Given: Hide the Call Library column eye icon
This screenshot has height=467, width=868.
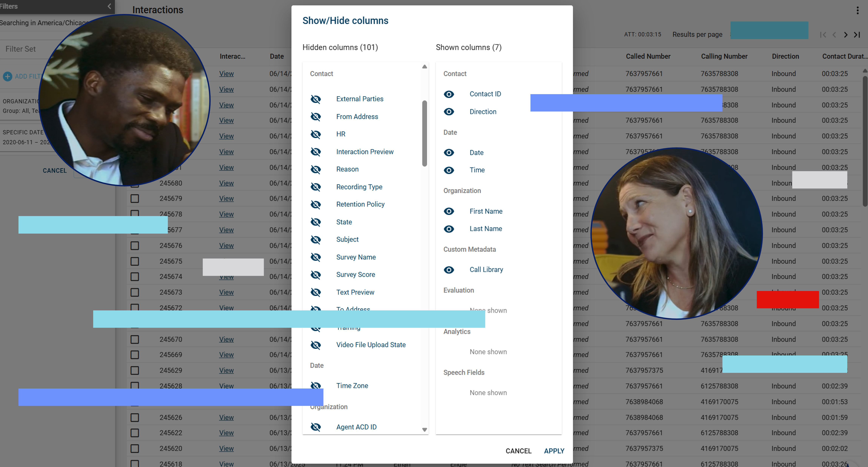Looking at the screenshot, I should [448, 270].
